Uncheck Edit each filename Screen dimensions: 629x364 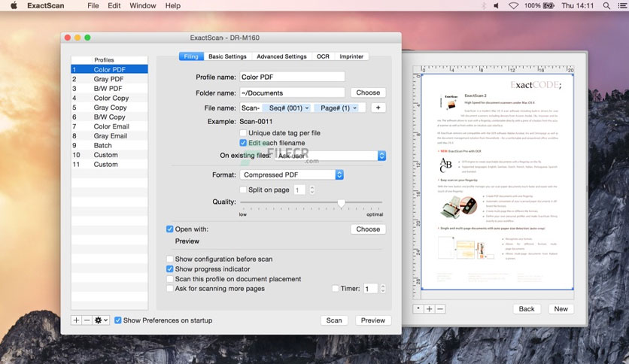pos(243,143)
